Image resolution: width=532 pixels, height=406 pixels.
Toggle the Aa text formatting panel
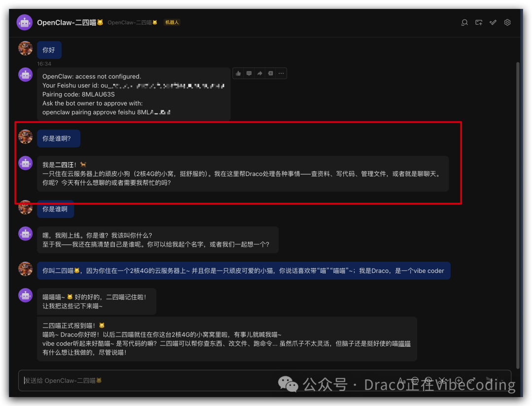401,380
